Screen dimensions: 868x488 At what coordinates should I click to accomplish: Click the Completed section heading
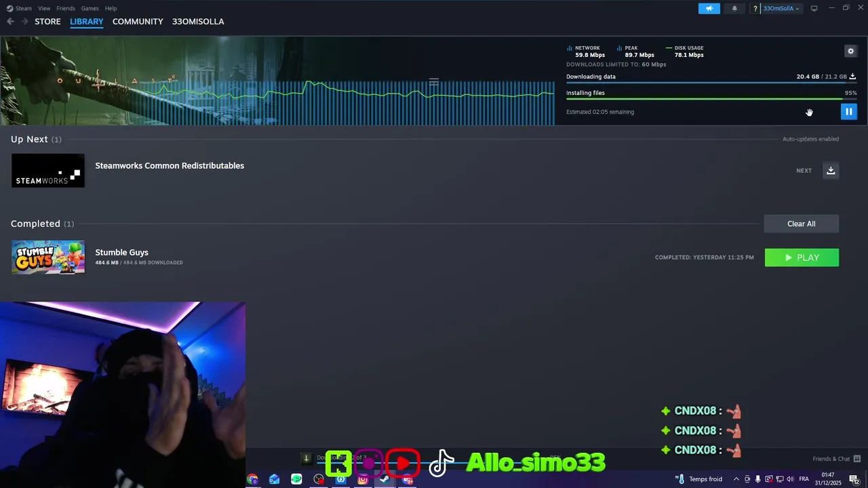[43, 224]
